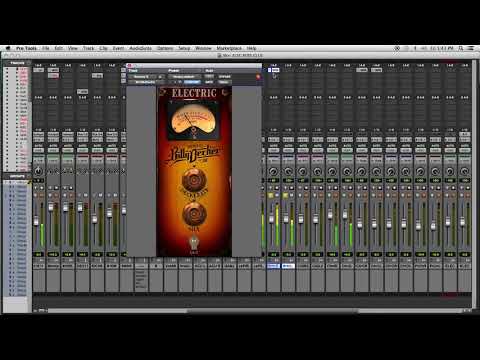Viewport: 480px width, 360px height.
Task: Click the pan knob on first highlighted channel
Action: pos(273,171)
